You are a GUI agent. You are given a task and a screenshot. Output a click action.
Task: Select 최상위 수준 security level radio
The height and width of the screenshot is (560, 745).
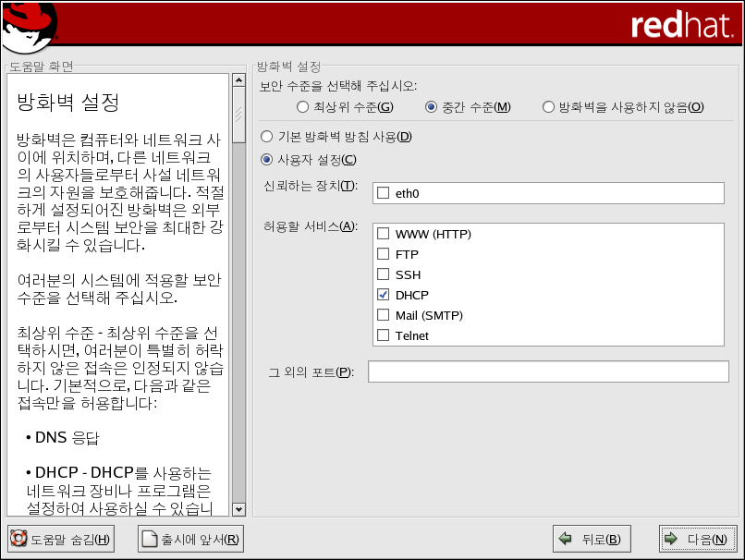tap(303, 107)
